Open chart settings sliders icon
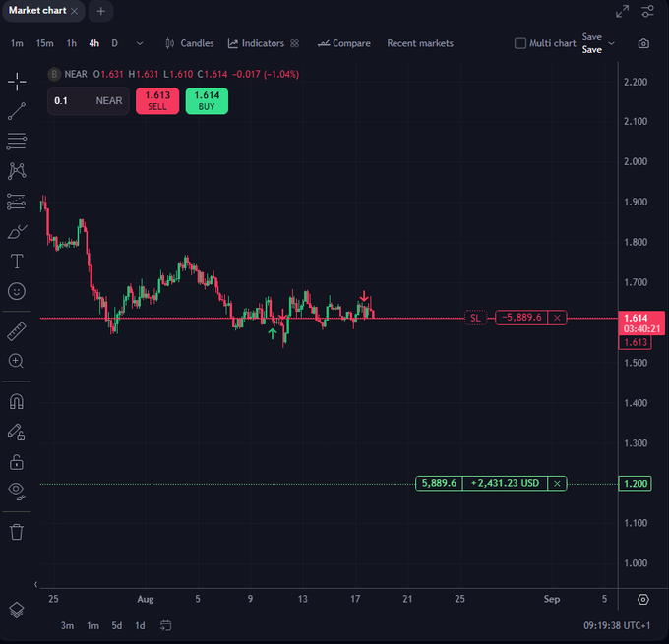This screenshot has width=669, height=644. [x=647, y=11]
